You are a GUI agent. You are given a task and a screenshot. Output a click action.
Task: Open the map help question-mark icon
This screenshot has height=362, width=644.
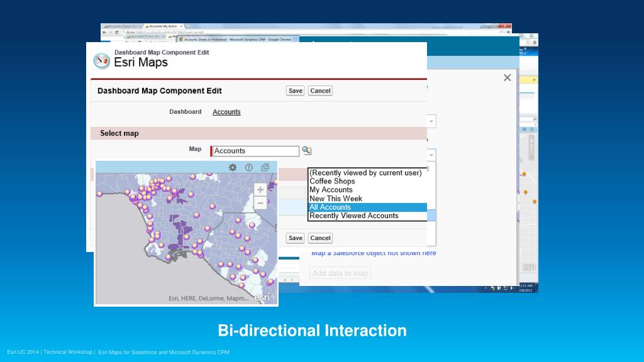[x=249, y=167]
